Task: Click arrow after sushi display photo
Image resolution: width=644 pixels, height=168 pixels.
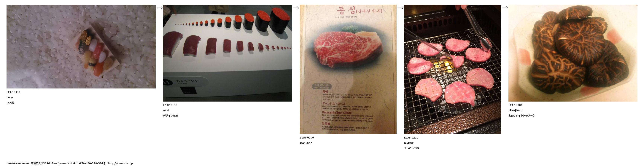Action: coord(296,8)
